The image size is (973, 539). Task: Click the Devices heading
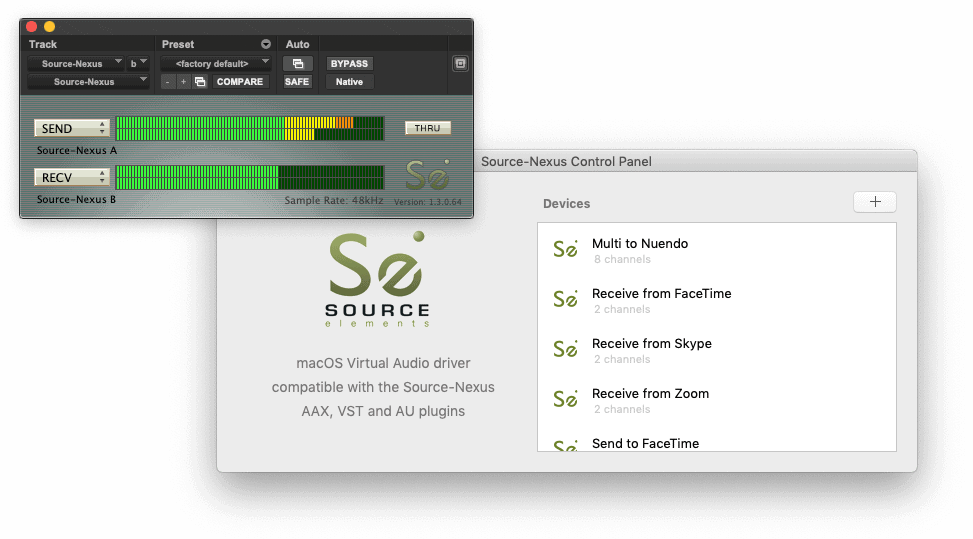point(567,203)
